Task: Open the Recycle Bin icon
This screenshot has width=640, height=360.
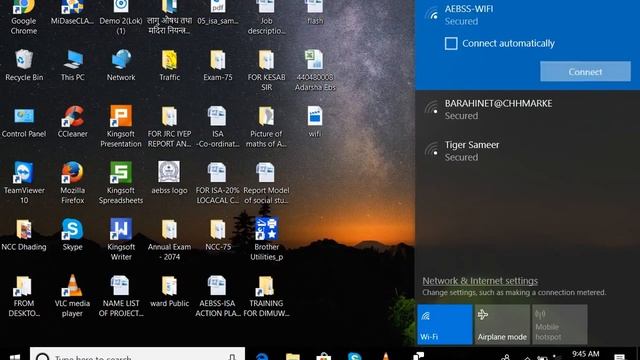Action: point(24,65)
